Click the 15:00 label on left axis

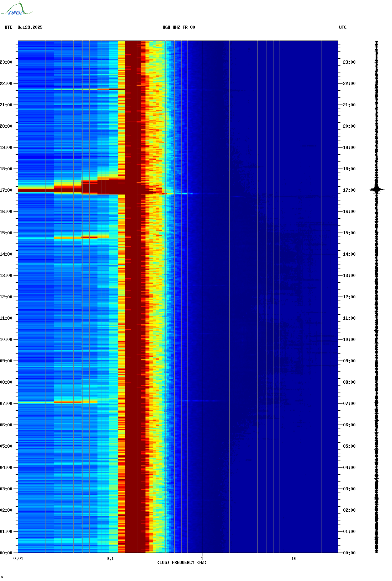click(x=6, y=233)
